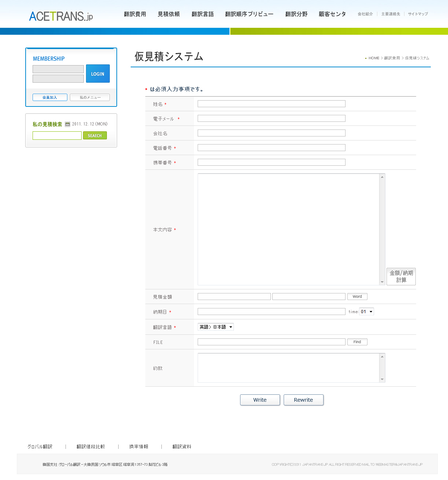
Task: Click the ACETRANS.jp logo
Action: click(x=61, y=16)
